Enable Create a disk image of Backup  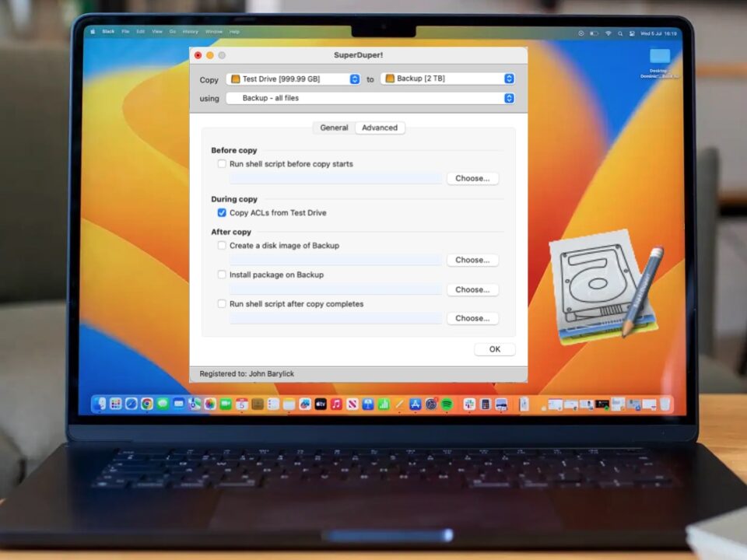222,246
